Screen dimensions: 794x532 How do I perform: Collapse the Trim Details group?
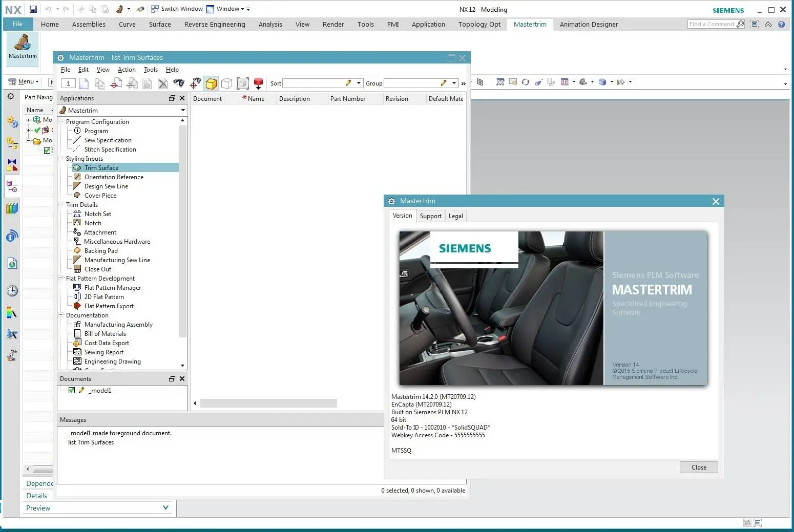click(61, 205)
